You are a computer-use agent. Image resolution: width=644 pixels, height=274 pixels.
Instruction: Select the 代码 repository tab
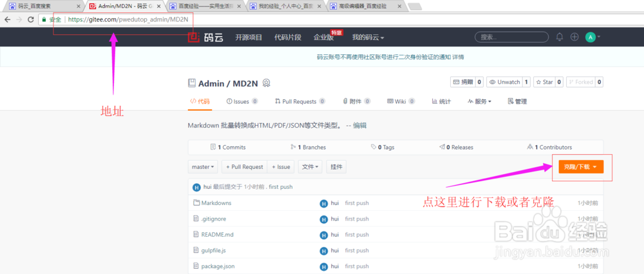[200, 101]
